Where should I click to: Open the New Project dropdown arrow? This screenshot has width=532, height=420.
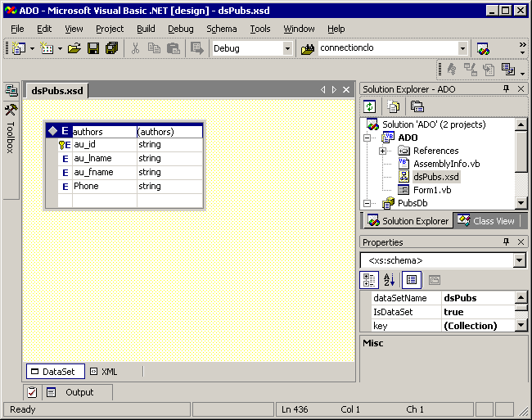pos(32,49)
